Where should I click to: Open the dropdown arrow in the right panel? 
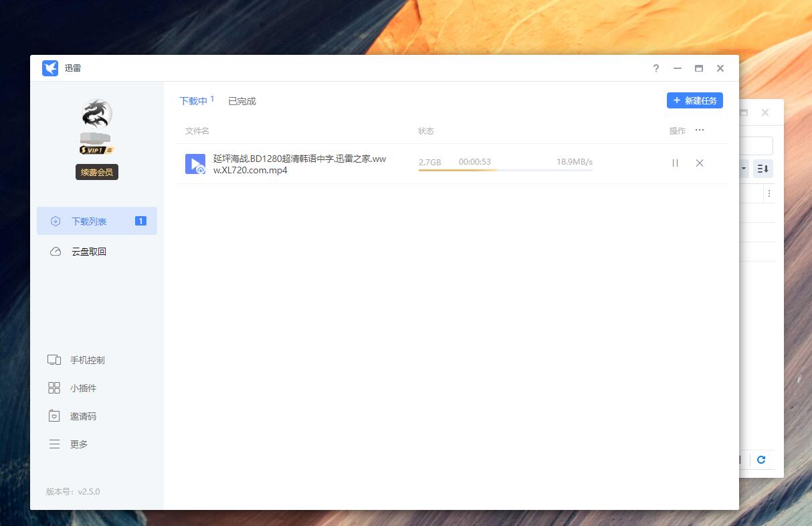click(x=742, y=169)
